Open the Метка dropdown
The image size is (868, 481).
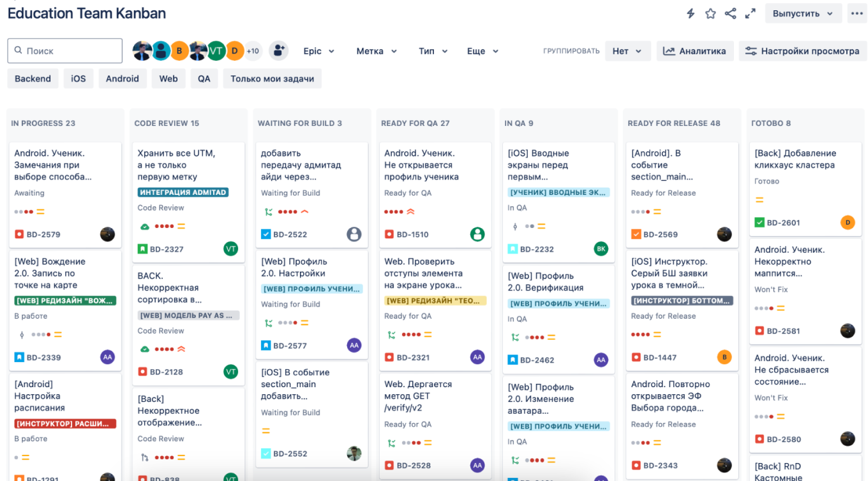[x=377, y=51]
